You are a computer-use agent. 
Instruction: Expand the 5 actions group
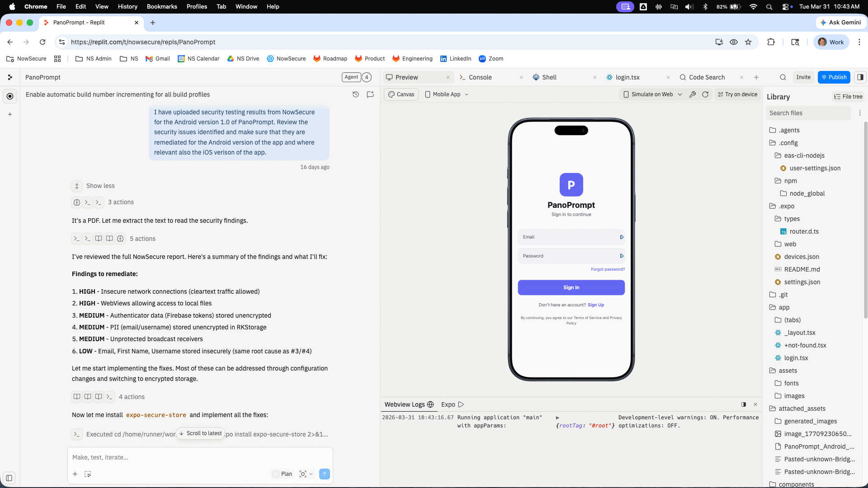point(113,239)
